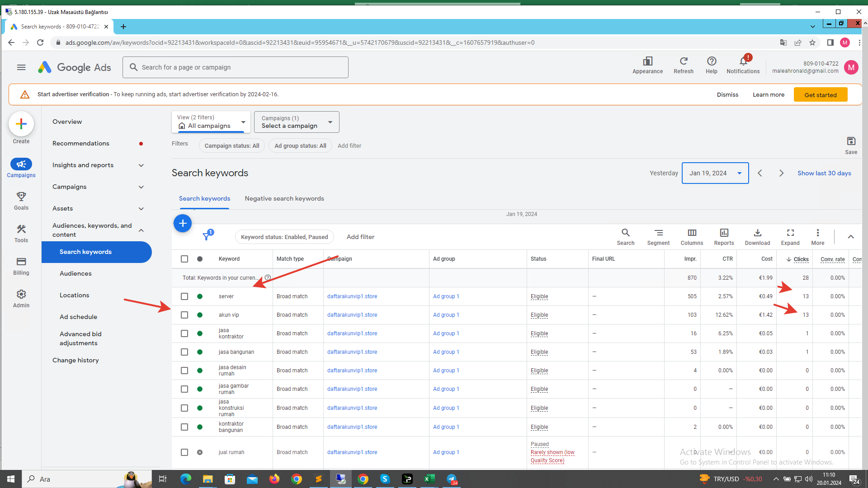Click the Campaign status: All filter chip
The height and width of the screenshot is (488, 868).
pos(232,145)
